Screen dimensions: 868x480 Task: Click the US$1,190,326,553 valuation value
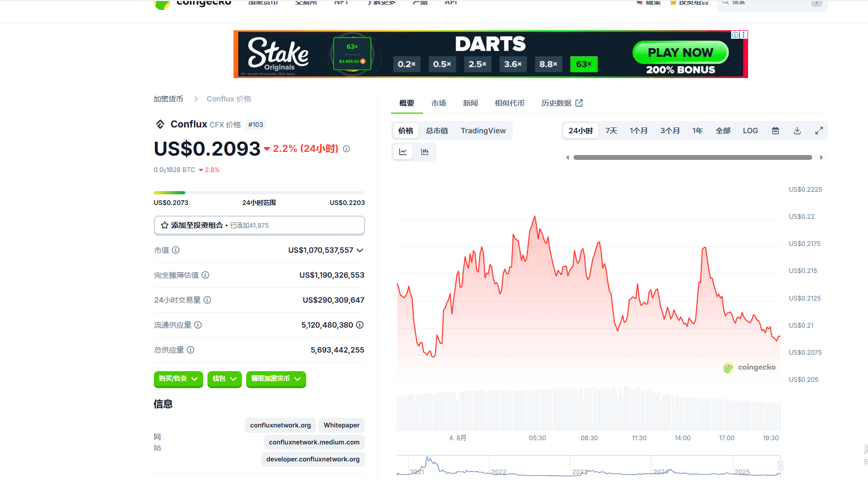point(332,275)
